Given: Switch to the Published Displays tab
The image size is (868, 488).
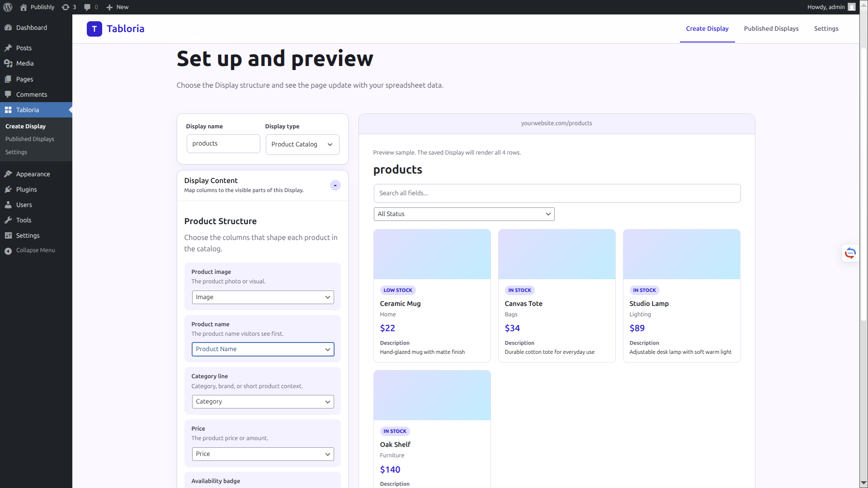Looking at the screenshot, I should (x=771, y=28).
